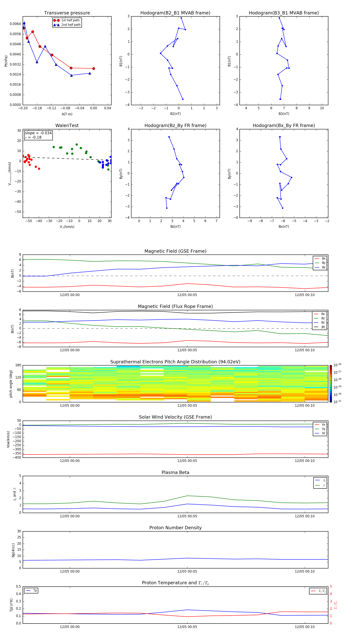Click the 'Bx(nT)' x-axis label
Image resolution: width=351 pixels, height=644 pixels.
[x=284, y=227]
